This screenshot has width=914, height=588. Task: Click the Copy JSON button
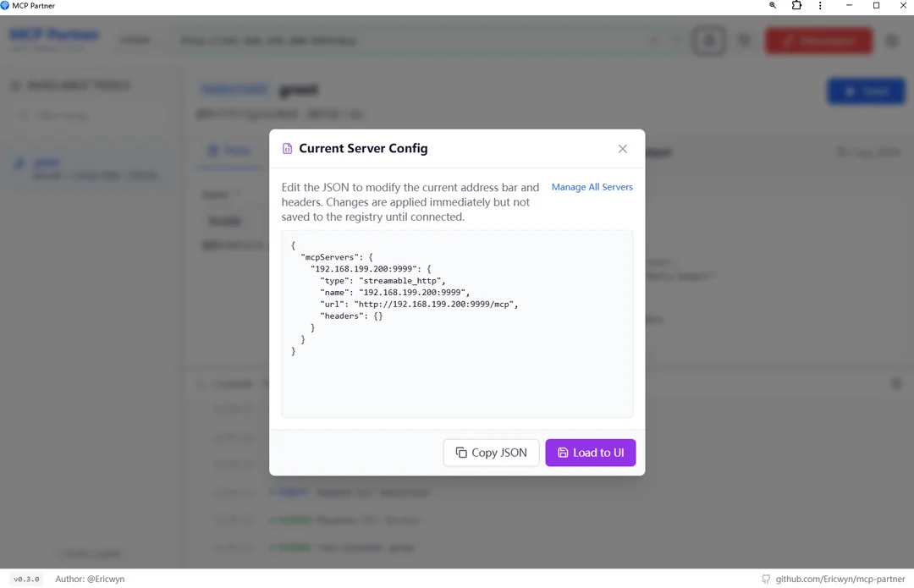(491, 453)
